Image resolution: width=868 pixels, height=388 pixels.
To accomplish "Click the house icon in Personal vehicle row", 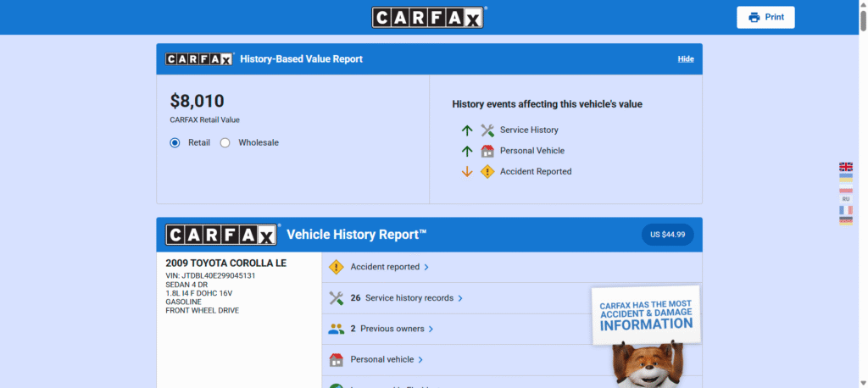I will (336, 360).
